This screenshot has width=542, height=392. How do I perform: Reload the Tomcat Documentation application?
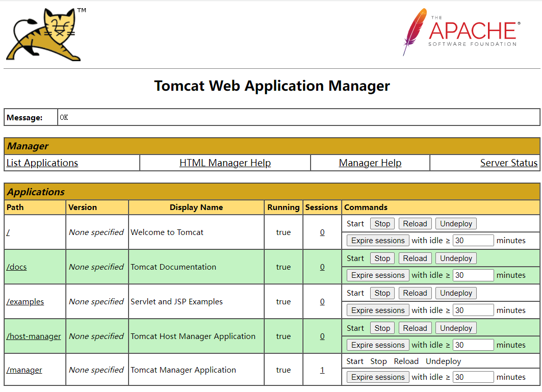pos(415,258)
